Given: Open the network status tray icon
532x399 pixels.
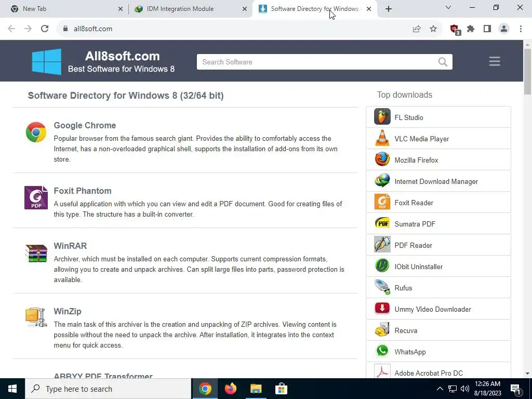Looking at the screenshot, I should point(453,389).
